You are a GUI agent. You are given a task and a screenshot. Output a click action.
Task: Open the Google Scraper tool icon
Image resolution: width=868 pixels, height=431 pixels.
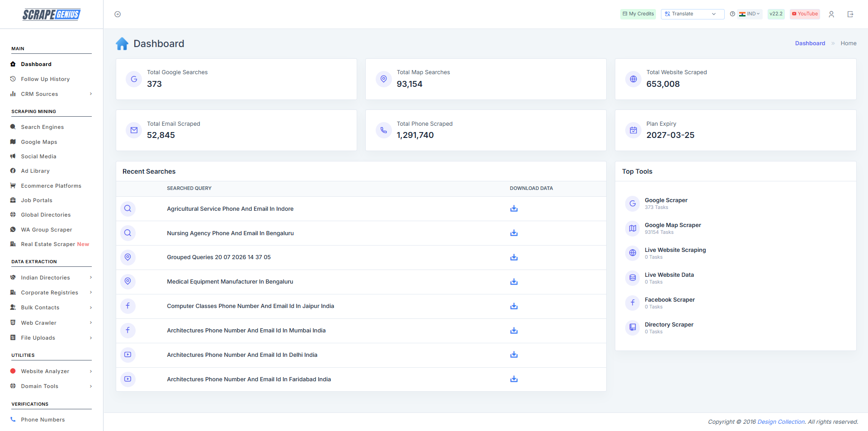click(x=632, y=204)
